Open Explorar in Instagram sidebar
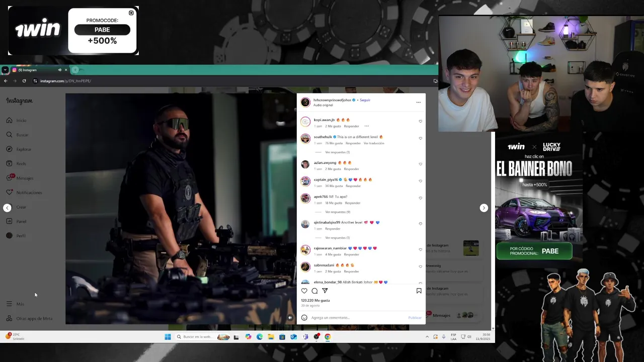This screenshot has height=362, width=644. tap(19, 149)
